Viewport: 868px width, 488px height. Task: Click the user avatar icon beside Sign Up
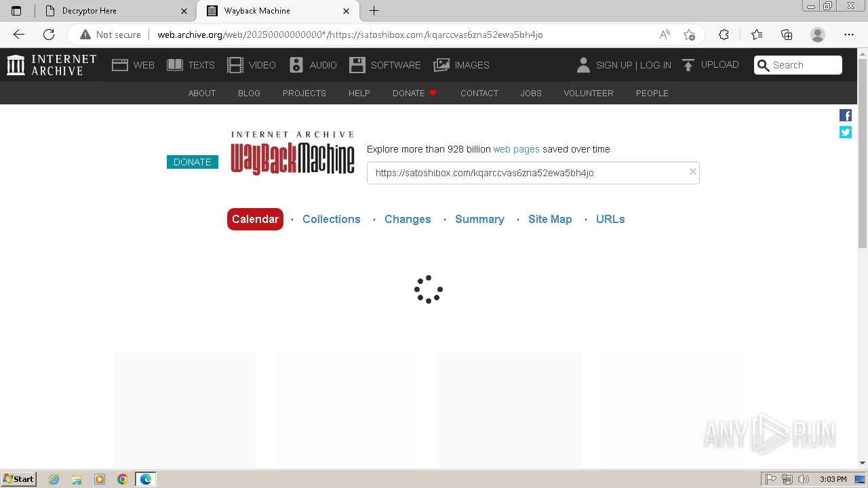pyautogui.click(x=583, y=65)
